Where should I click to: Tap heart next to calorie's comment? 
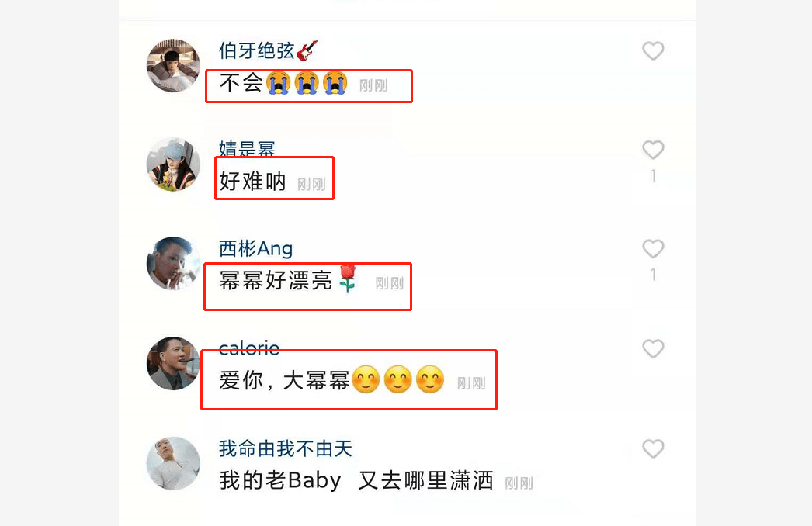click(x=653, y=348)
